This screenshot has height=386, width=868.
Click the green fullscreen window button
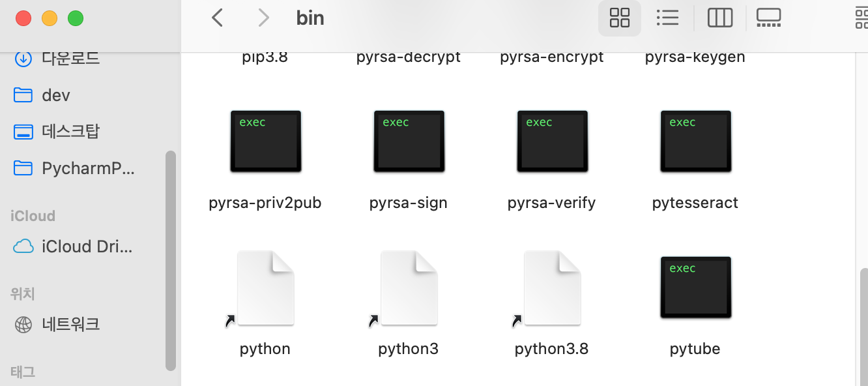click(76, 18)
